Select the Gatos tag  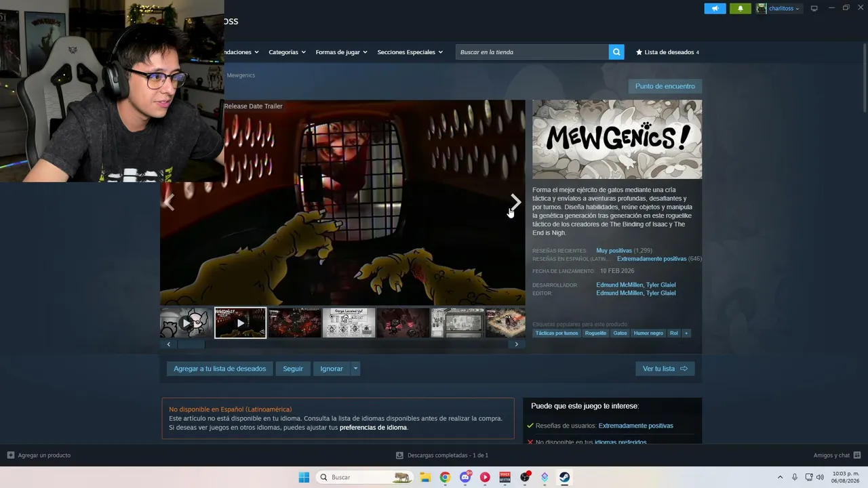[x=620, y=333]
